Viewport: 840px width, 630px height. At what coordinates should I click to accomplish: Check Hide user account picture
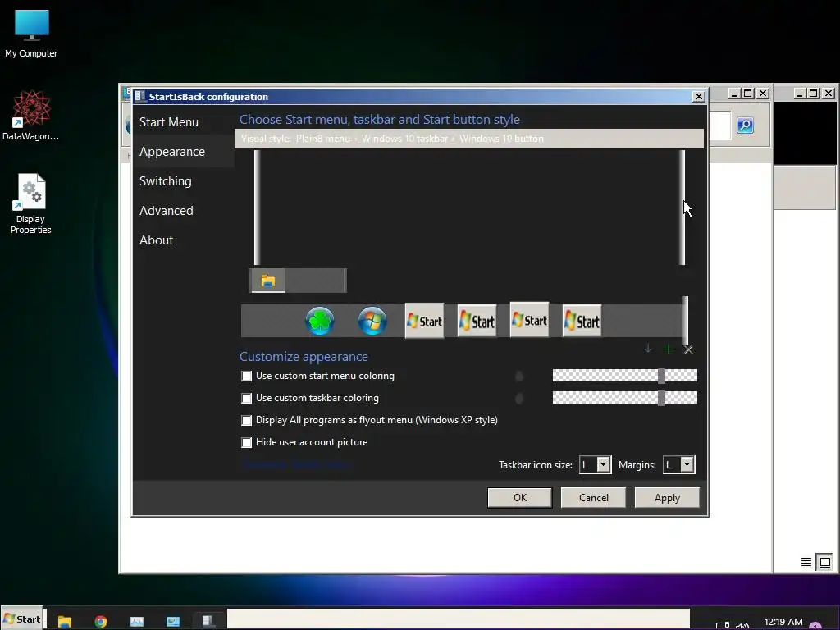coord(246,442)
